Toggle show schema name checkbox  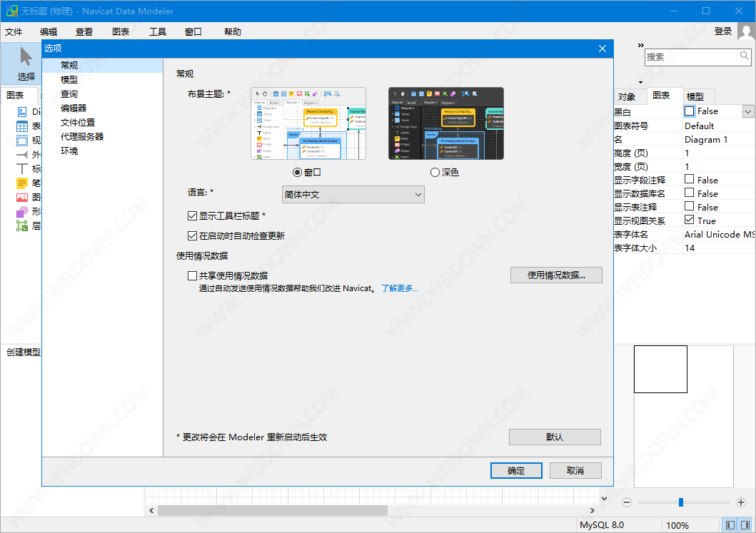coord(690,193)
